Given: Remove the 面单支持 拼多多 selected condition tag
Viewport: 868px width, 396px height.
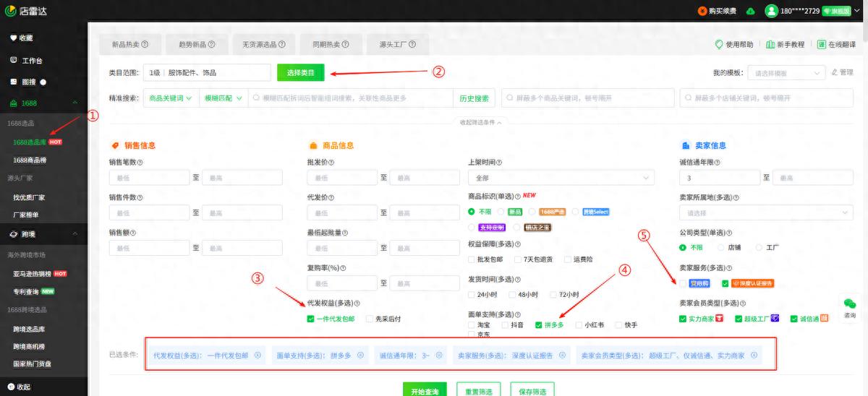Looking at the screenshot, I should [x=360, y=356].
